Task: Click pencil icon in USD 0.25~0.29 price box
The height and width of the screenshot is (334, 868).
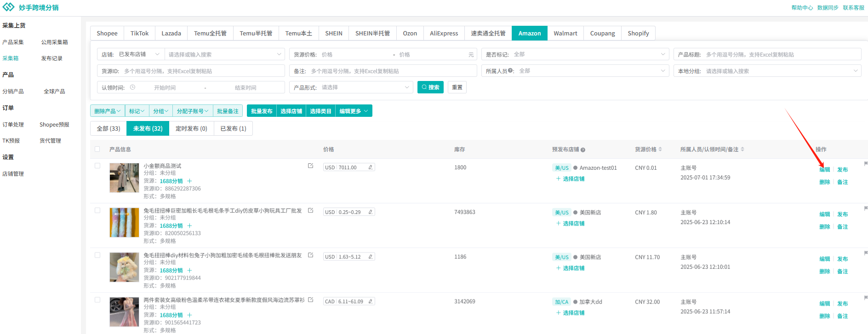Action: pos(371,212)
